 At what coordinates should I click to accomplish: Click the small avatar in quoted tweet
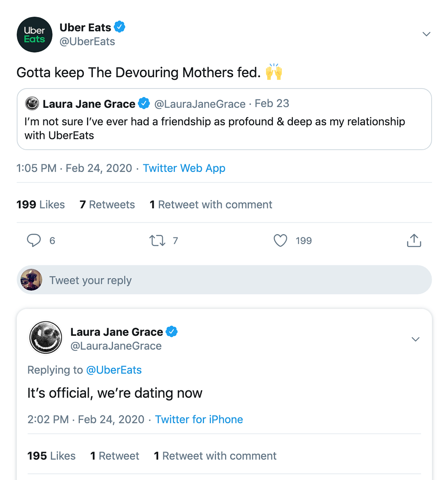coord(32,104)
